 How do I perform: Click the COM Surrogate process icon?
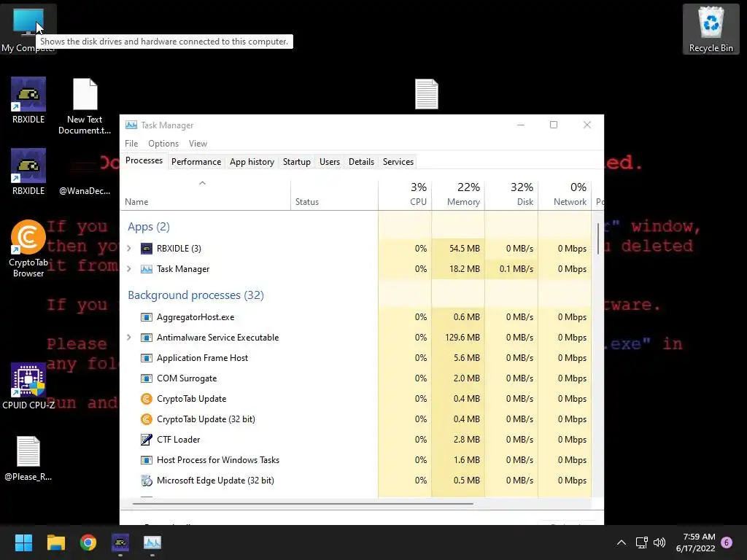coord(146,378)
